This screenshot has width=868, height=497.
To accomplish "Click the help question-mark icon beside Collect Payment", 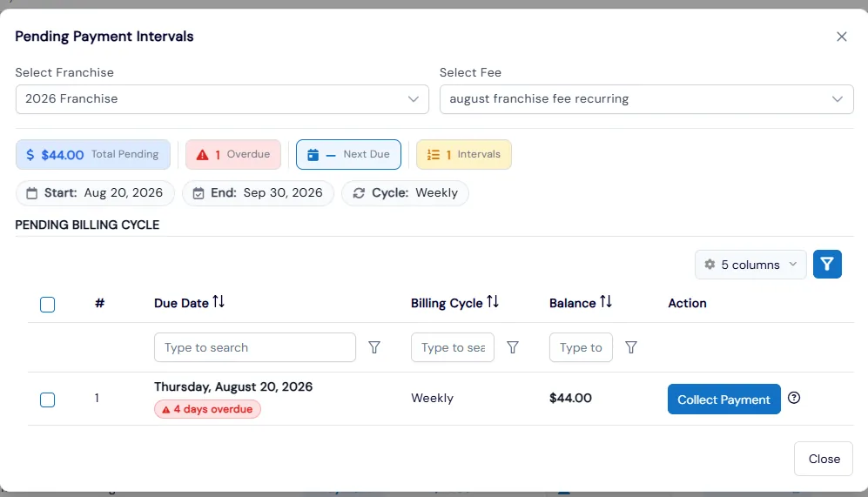I will pyautogui.click(x=794, y=398).
